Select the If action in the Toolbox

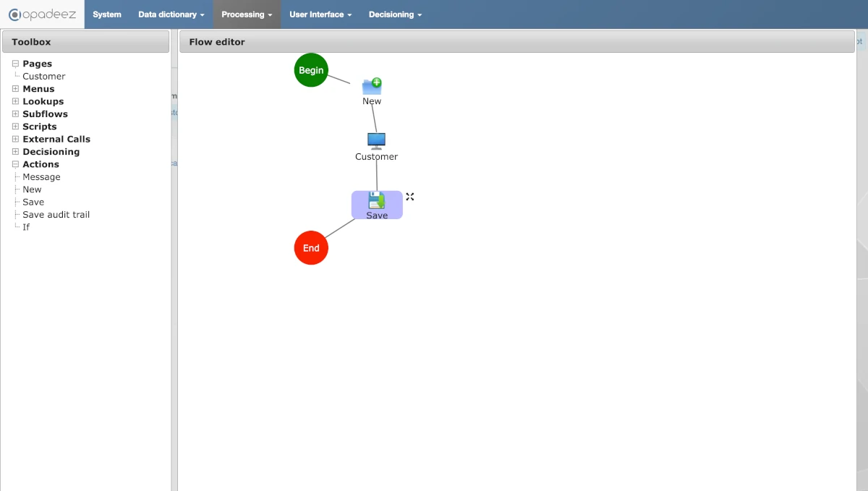coord(26,226)
